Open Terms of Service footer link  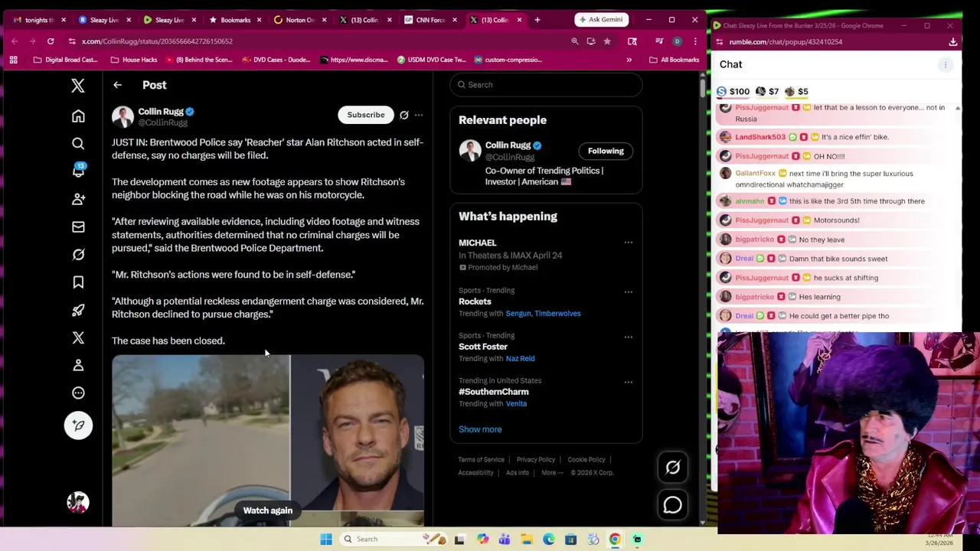pyautogui.click(x=482, y=459)
